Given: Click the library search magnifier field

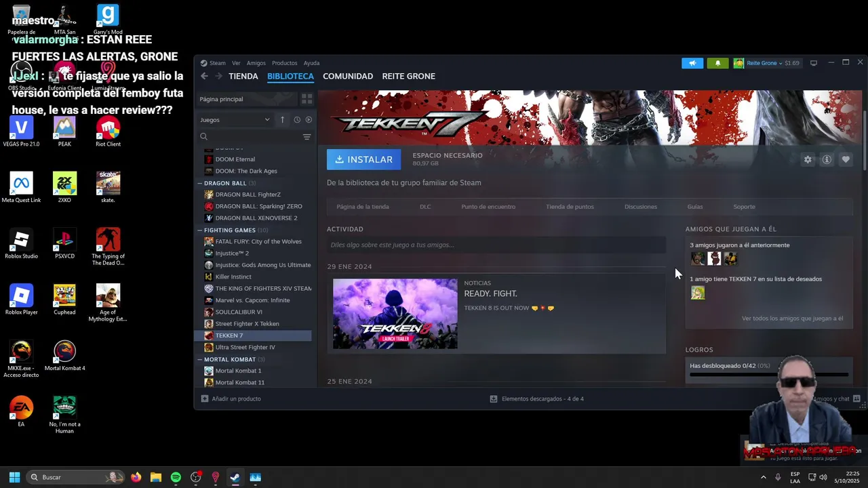Looking at the screenshot, I should pos(249,137).
